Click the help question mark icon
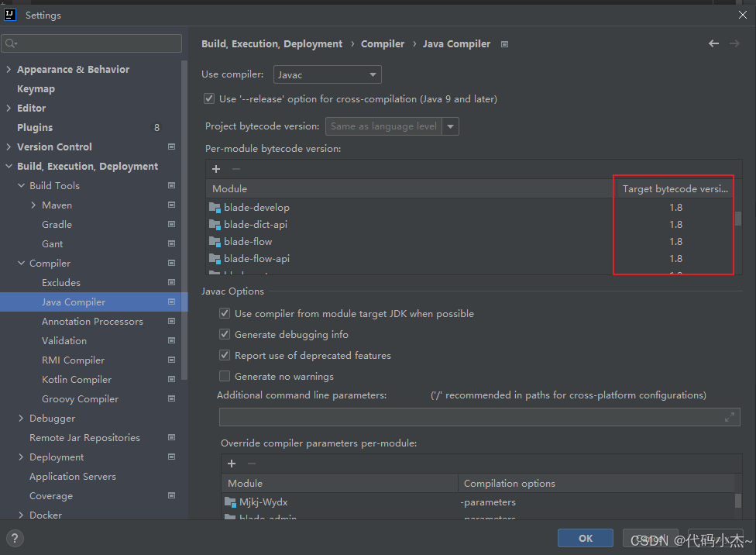Screen dimensions: 756x555 click(x=15, y=538)
